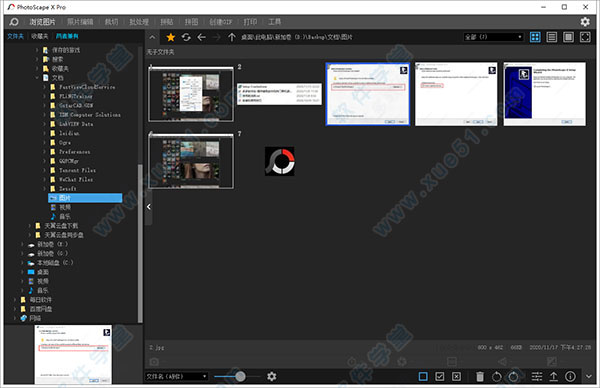Switch to the 收藏夹 favorites panel tab
The image size is (600, 388).
pyautogui.click(x=40, y=36)
